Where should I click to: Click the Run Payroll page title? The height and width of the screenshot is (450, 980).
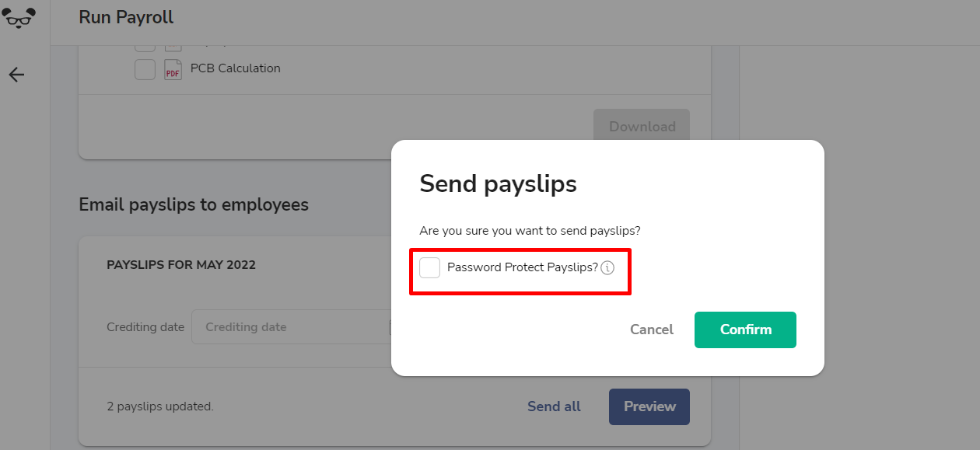[126, 17]
